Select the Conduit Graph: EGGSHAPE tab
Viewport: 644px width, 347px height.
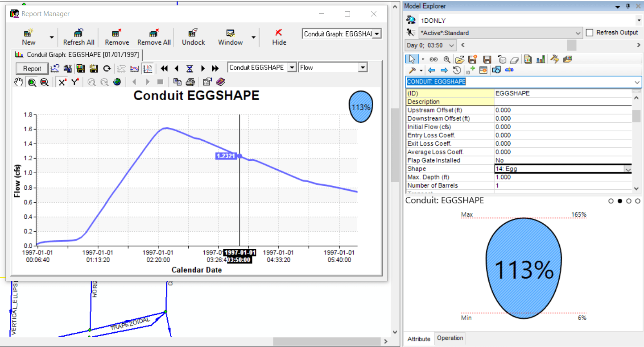pos(77,54)
